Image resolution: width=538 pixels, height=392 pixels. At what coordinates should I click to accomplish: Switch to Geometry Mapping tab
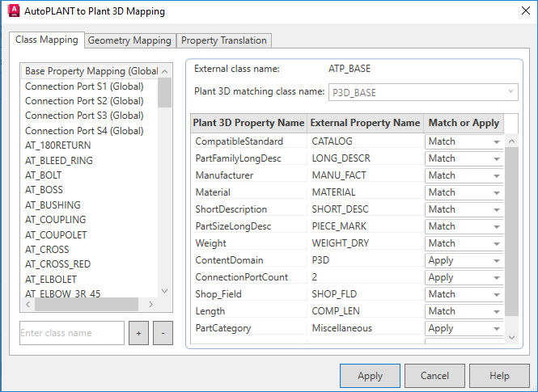[129, 40]
